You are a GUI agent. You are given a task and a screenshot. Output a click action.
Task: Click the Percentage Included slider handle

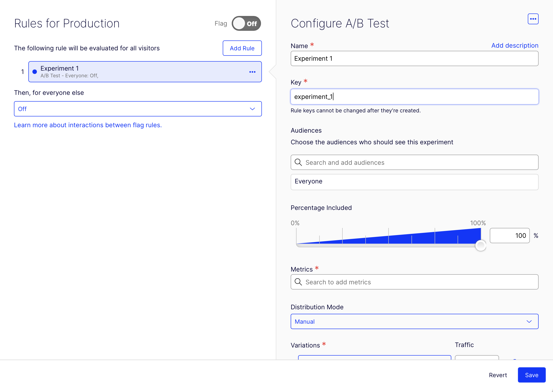pos(480,245)
